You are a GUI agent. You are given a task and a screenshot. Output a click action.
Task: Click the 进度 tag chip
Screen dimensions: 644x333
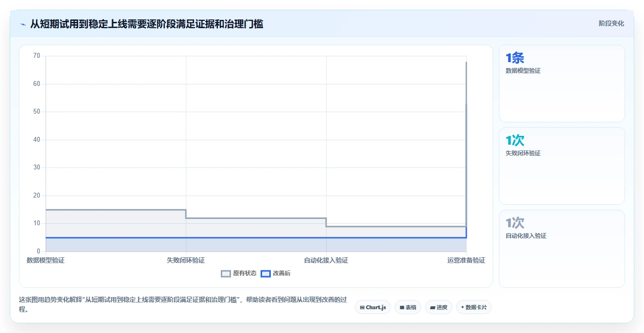coord(438,307)
